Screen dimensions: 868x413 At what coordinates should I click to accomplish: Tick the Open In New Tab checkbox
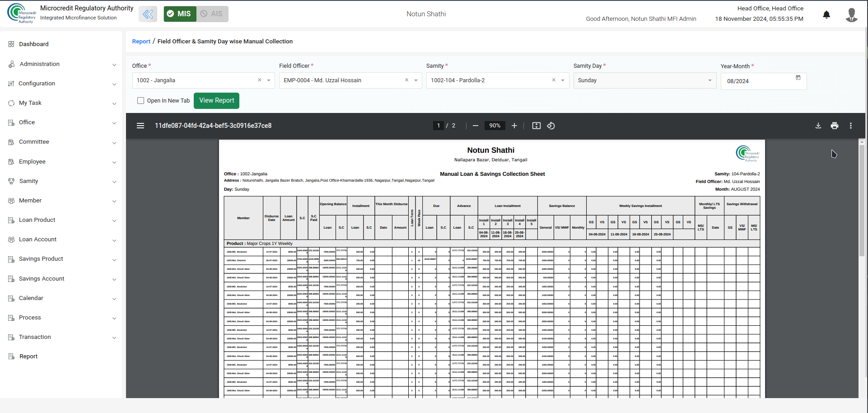tap(141, 100)
